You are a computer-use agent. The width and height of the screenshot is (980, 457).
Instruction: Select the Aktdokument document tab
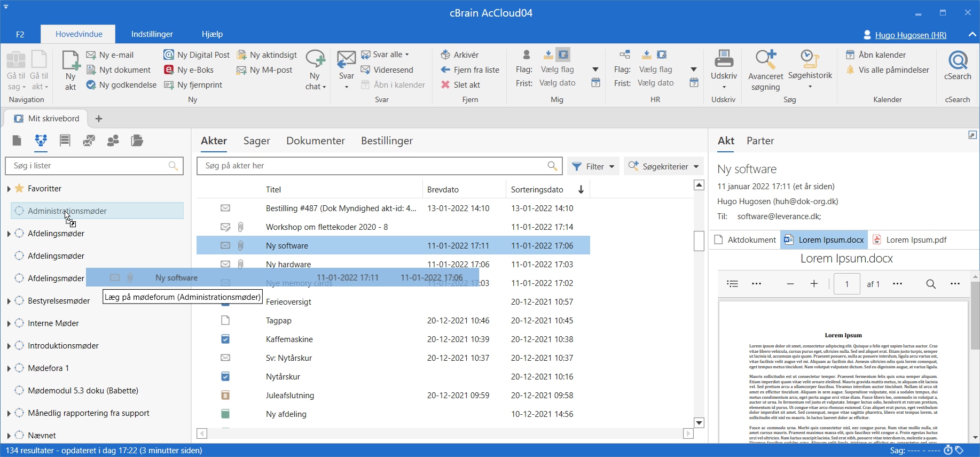pos(745,239)
